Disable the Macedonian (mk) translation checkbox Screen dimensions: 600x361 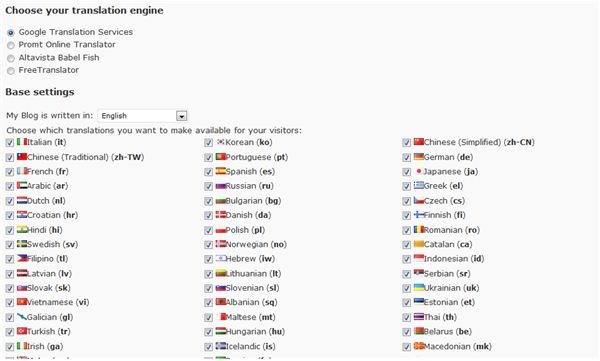click(x=406, y=347)
